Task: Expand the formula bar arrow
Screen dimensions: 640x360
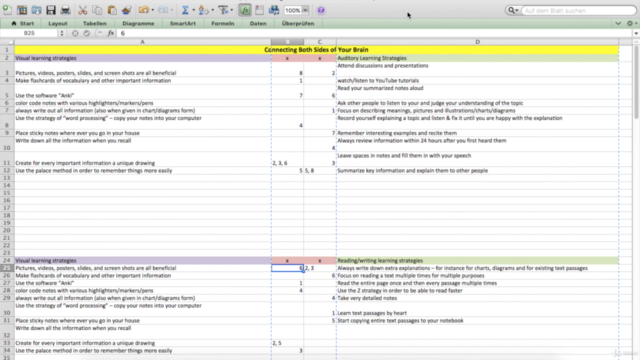Action: 636,33
